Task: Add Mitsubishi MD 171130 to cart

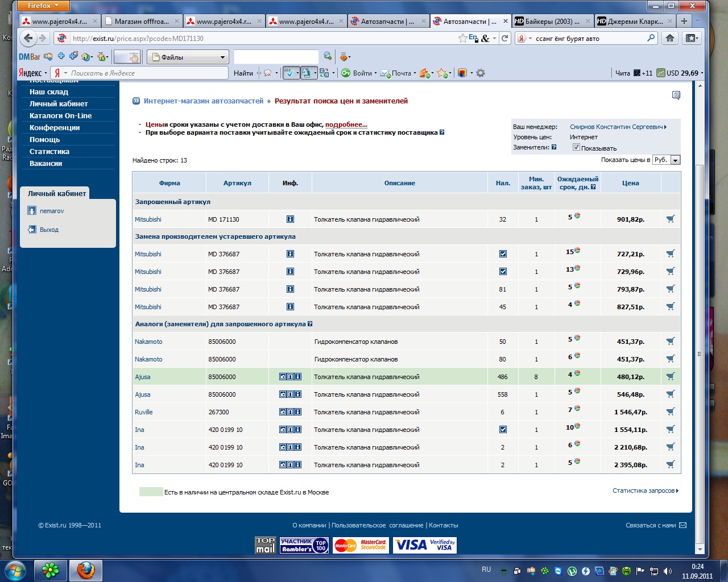Action: click(671, 219)
